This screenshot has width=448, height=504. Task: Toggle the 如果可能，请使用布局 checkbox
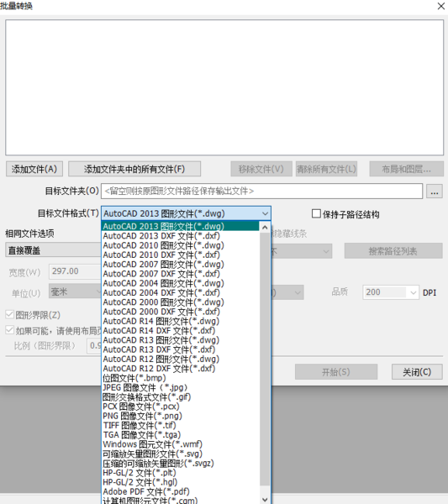coord(9,330)
